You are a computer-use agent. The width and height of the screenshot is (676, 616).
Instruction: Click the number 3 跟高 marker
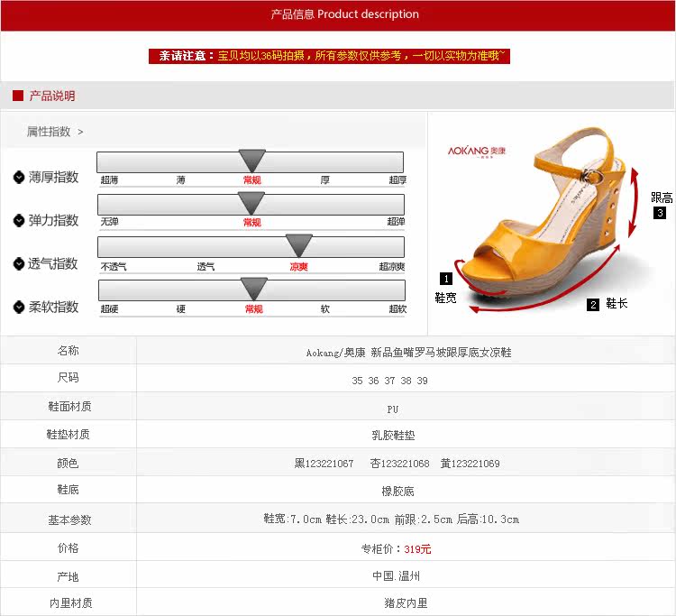[660, 214]
